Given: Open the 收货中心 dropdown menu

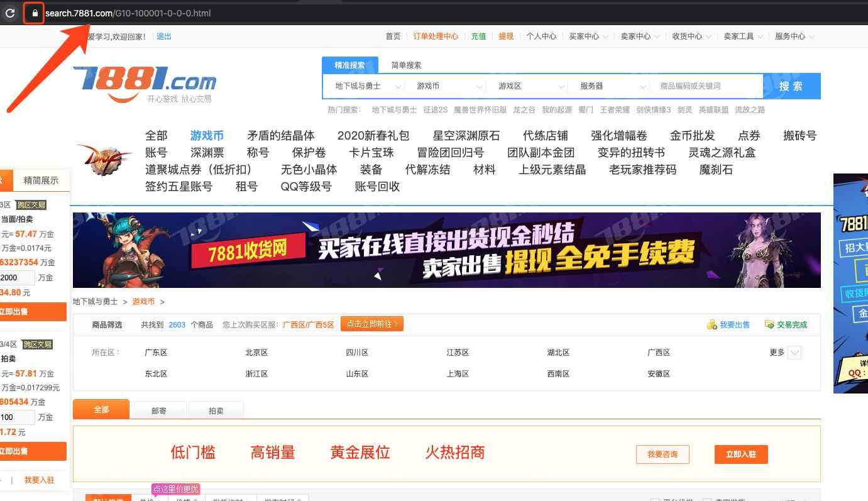Looking at the screenshot, I should 692,36.
